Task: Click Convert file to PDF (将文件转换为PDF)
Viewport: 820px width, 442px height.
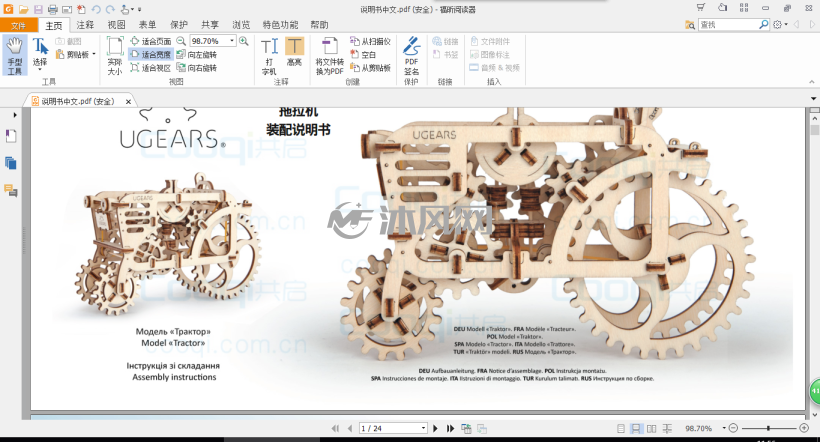Action: click(329, 56)
